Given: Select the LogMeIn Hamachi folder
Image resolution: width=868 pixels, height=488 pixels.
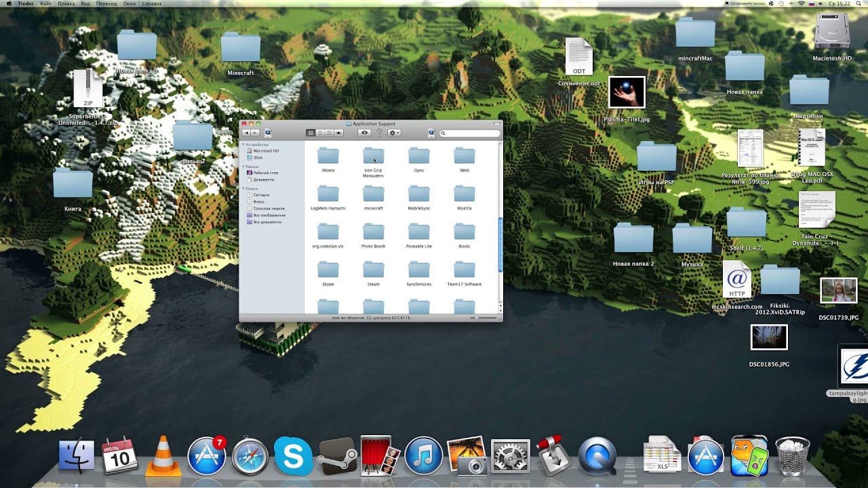Looking at the screenshot, I should [x=328, y=194].
